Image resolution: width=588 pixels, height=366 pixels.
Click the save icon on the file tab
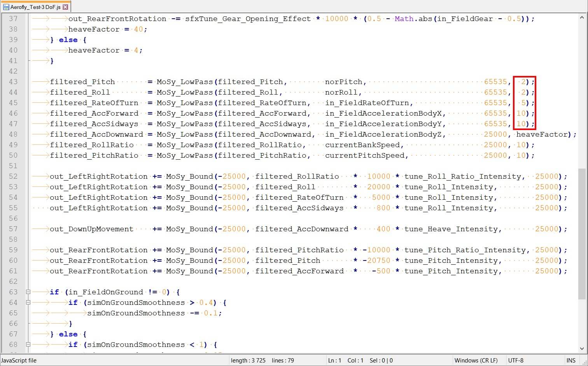[x=6, y=7]
